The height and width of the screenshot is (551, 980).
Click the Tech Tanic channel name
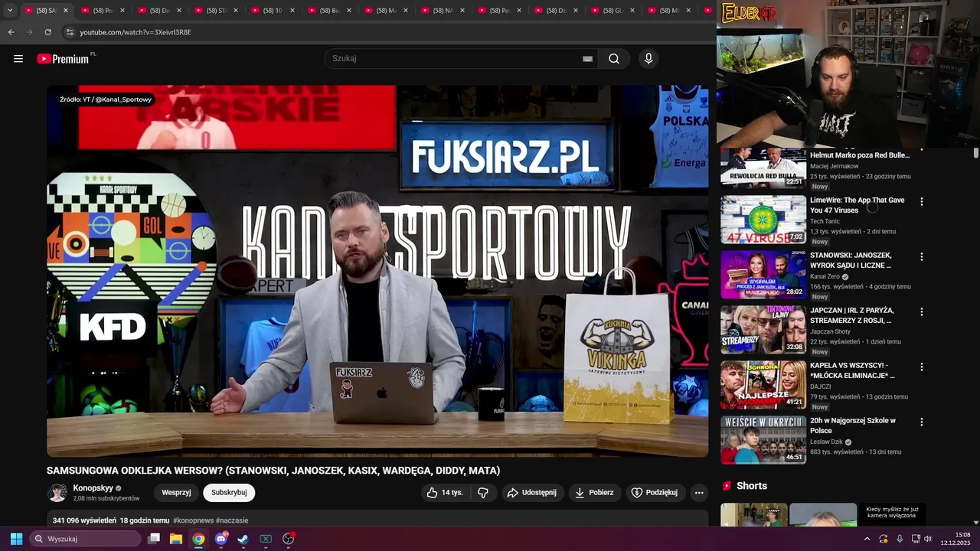pos(825,221)
